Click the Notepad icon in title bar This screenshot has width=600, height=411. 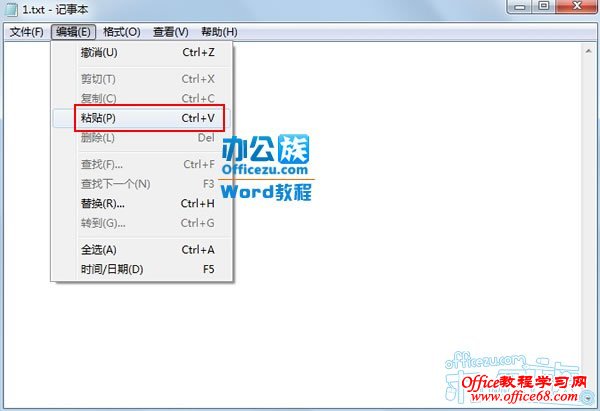click(x=11, y=9)
